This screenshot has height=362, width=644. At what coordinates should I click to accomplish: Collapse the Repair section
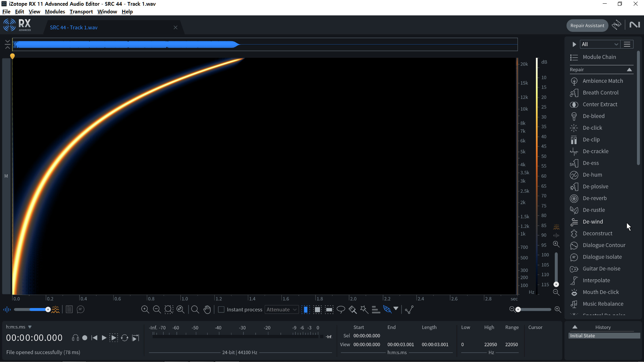[629, 70]
